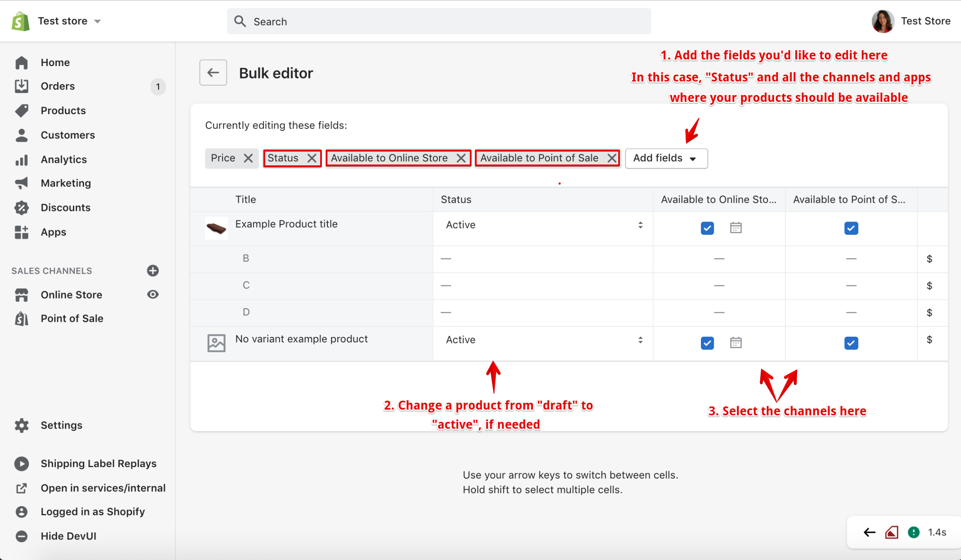Add a new sales channel plus icon
This screenshot has height=560, width=961.
pos(153,271)
